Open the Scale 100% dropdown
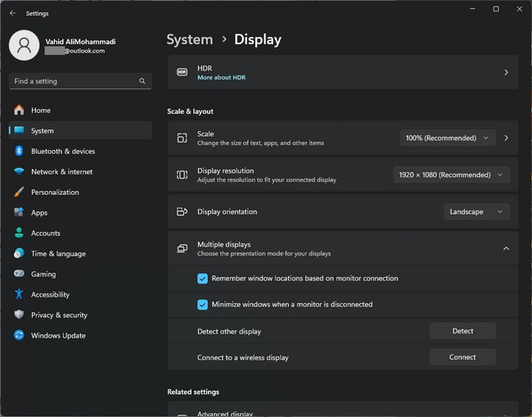532x417 pixels. click(x=448, y=138)
